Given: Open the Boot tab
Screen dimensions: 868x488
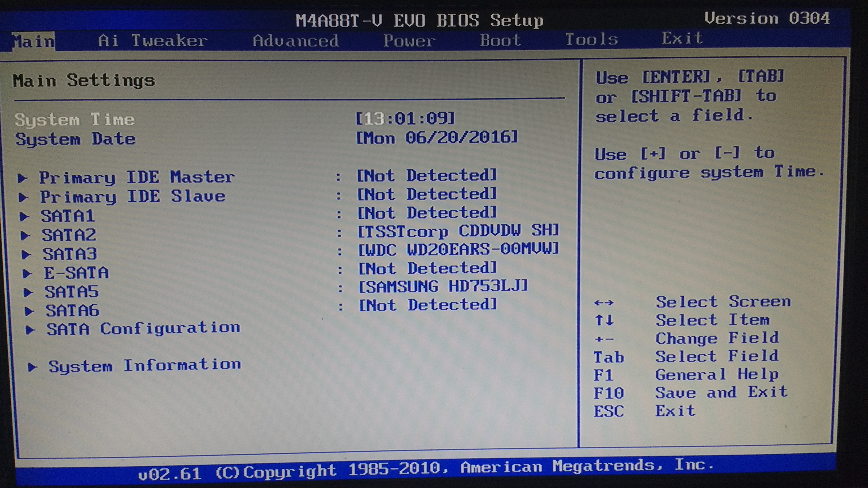Looking at the screenshot, I should 500,40.
